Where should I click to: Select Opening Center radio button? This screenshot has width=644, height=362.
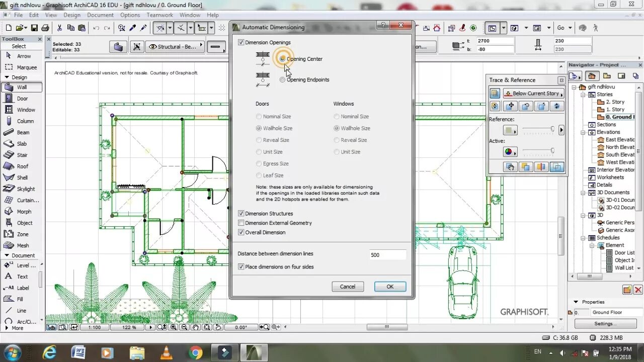click(282, 59)
